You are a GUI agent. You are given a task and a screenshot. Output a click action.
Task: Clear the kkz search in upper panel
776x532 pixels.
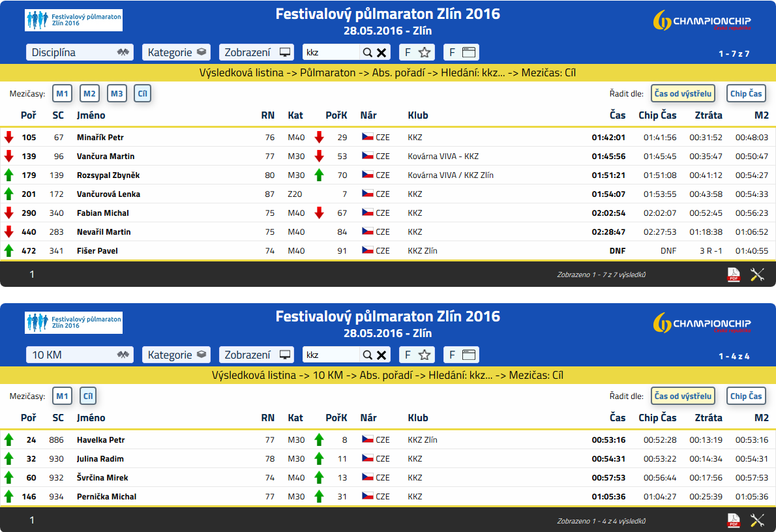(381, 52)
